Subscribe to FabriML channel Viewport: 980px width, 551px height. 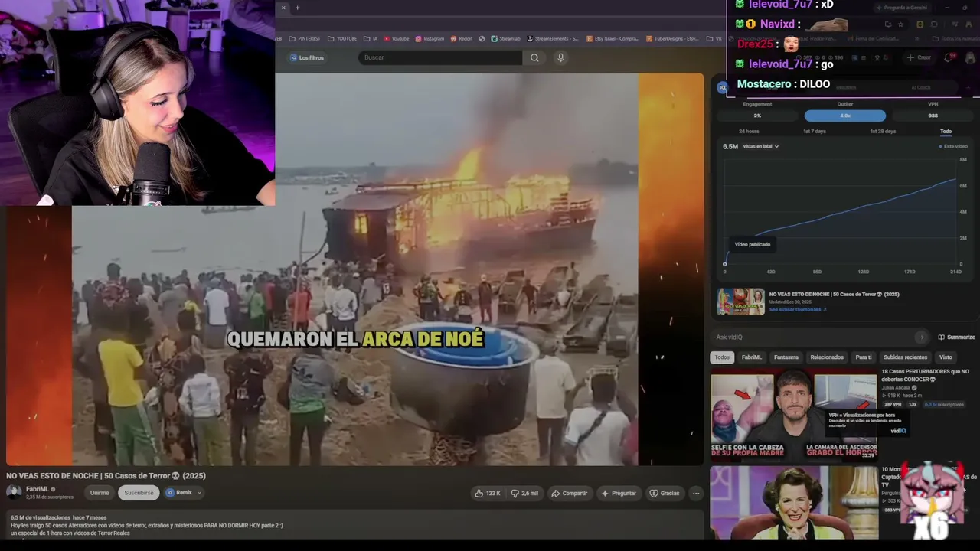point(139,493)
